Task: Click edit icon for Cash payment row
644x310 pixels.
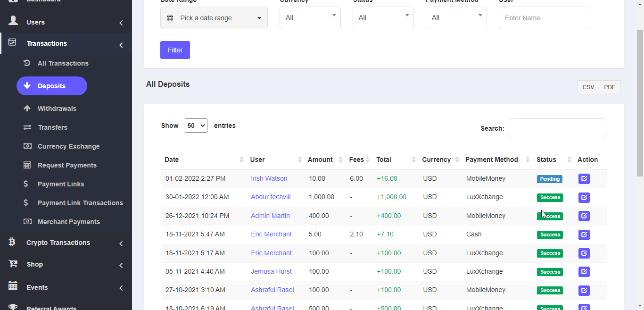Action: click(584, 235)
